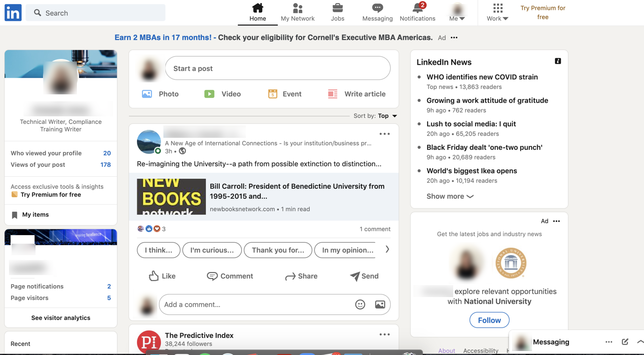Viewport: 644px width, 355px height.
Task: Open the Messaging icon in the navigation bar
Action: [x=377, y=9]
